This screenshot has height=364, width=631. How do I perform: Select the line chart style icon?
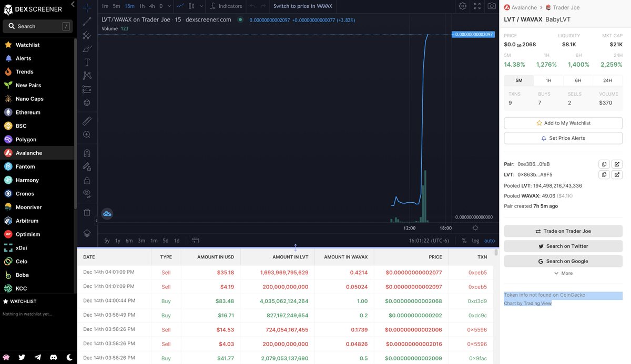180,6
